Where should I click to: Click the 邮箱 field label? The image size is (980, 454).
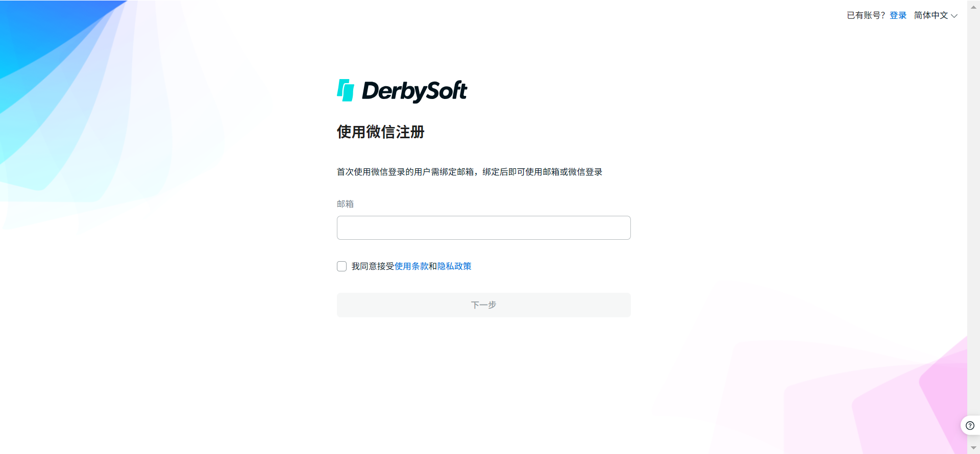(x=345, y=204)
